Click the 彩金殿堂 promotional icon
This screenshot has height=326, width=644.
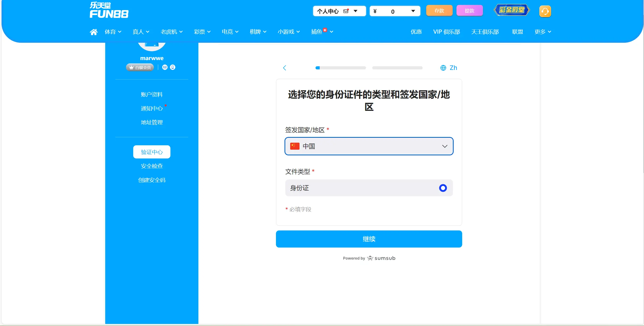tap(511, 10)
